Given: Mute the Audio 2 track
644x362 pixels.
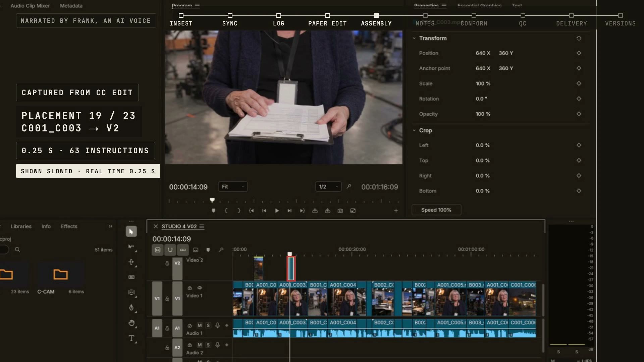Looking at the screenshot, I should pos(200,345).
